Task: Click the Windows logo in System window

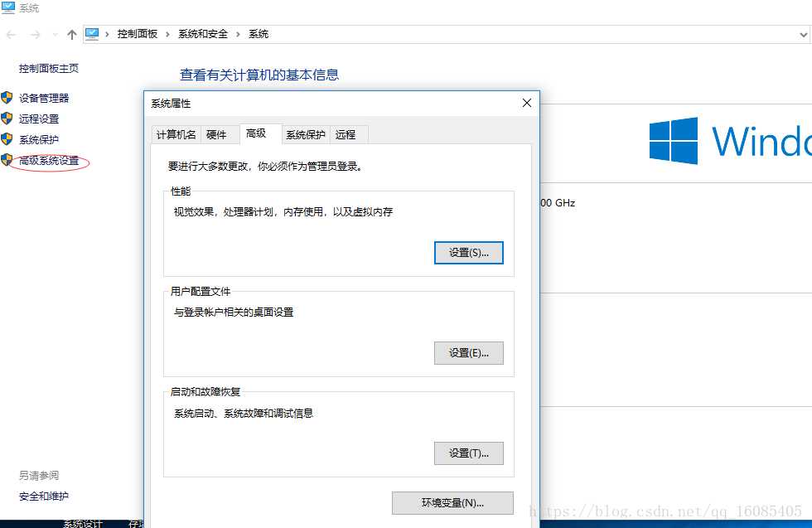Action: pos(673,141)
